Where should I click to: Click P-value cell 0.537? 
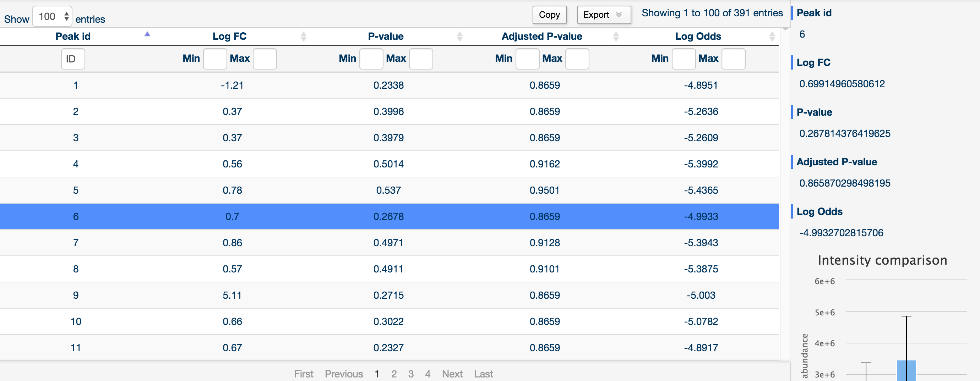click(388, 190)
